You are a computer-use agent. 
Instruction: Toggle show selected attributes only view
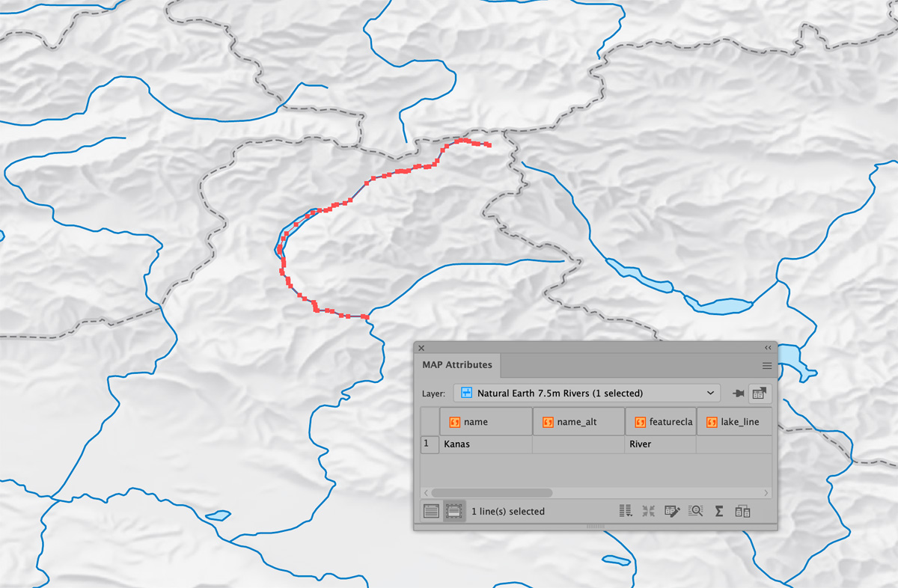pos(453,512)
